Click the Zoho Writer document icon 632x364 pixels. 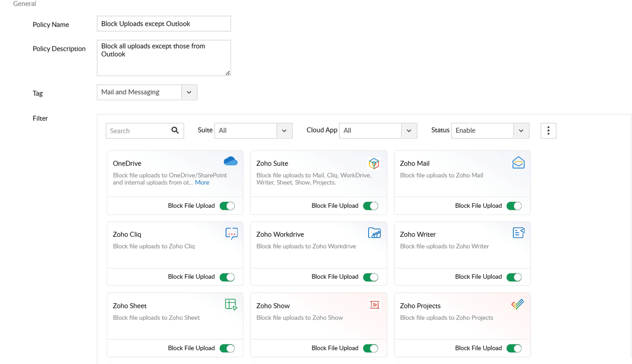click(518, 233)
